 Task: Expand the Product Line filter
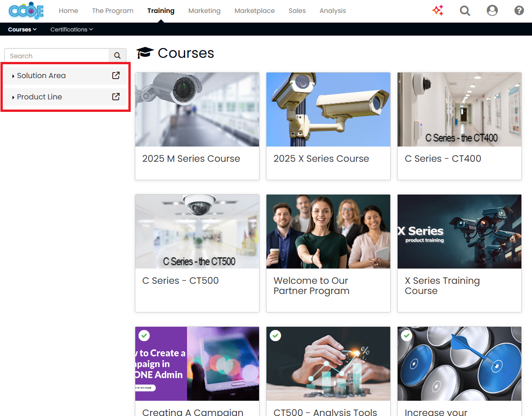[39, 97]
